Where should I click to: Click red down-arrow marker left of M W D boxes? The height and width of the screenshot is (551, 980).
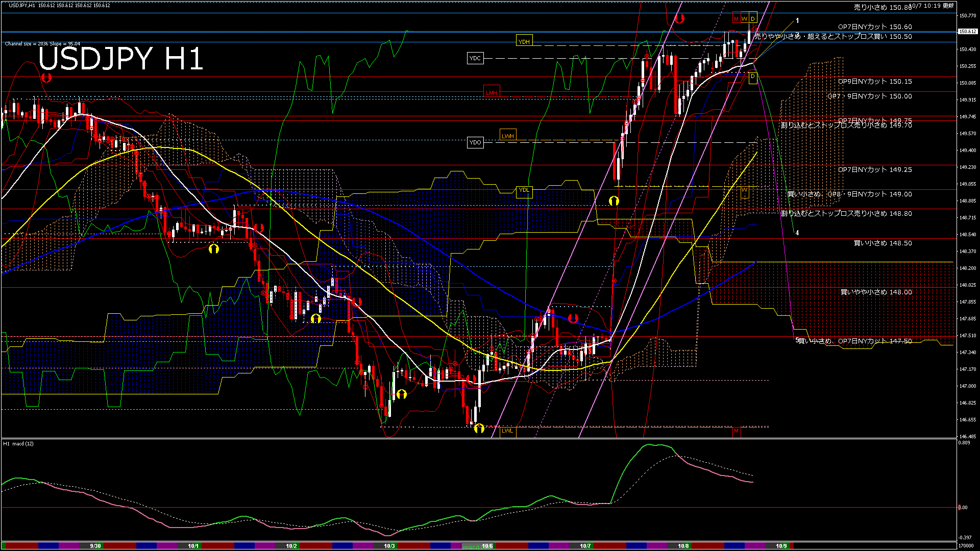pyautogui.click(x=679, y=19)
